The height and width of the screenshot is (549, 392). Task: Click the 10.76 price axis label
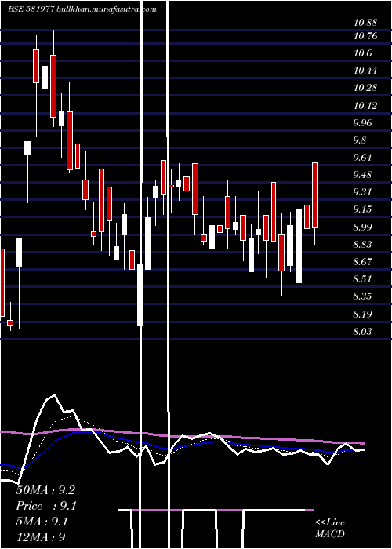point(365,36)
